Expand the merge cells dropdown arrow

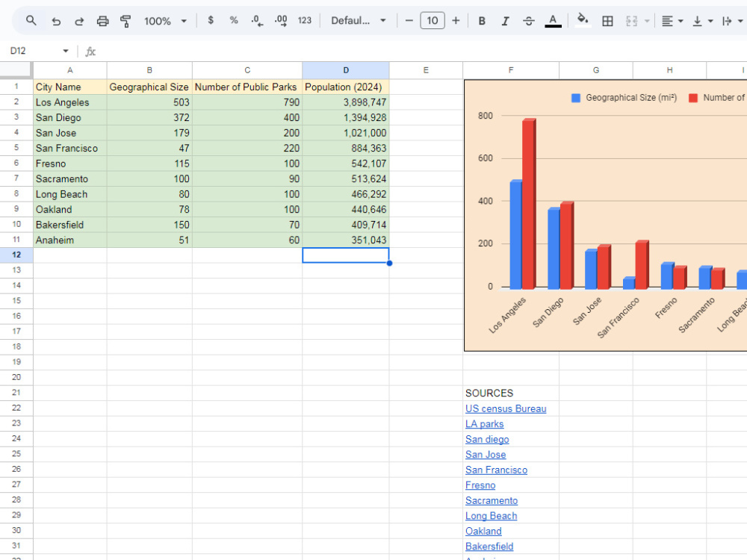tap(647, 21)
